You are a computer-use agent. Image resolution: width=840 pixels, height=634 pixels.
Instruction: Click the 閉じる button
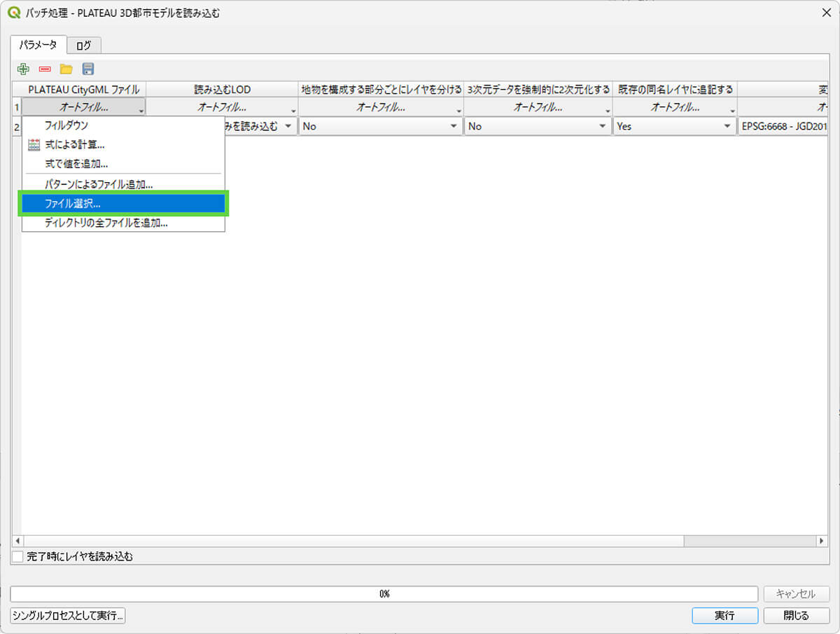797,615
